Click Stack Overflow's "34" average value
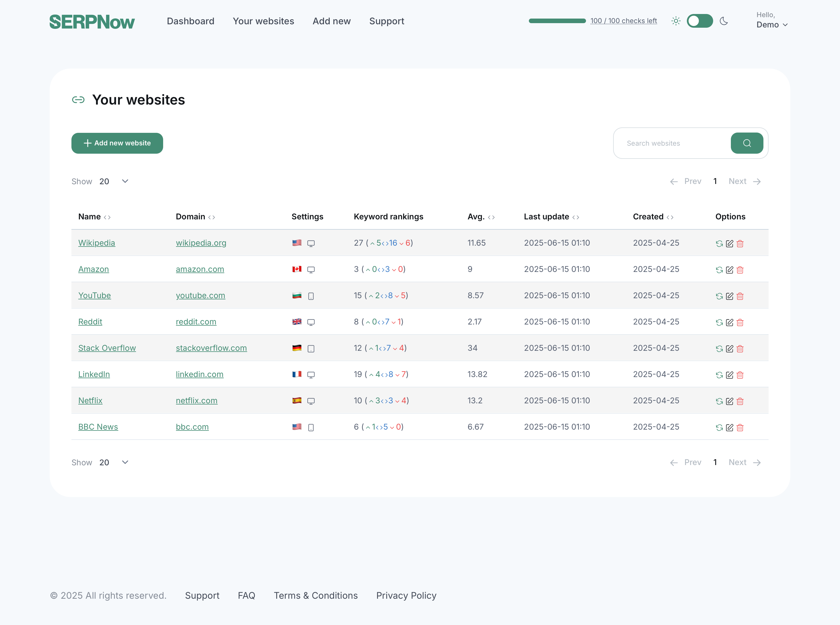This screenshot has width=840, height=625. (x=472, y=348)
